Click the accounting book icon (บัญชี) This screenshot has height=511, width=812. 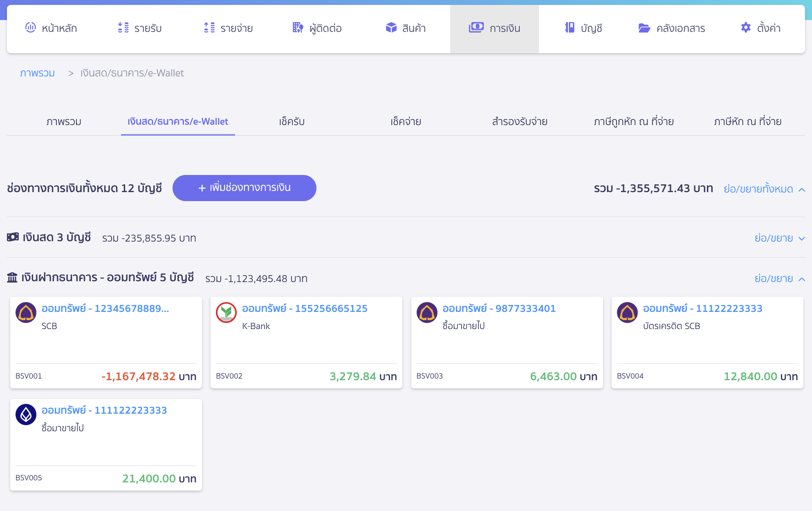pyautogui.click(x=570, y=28)
